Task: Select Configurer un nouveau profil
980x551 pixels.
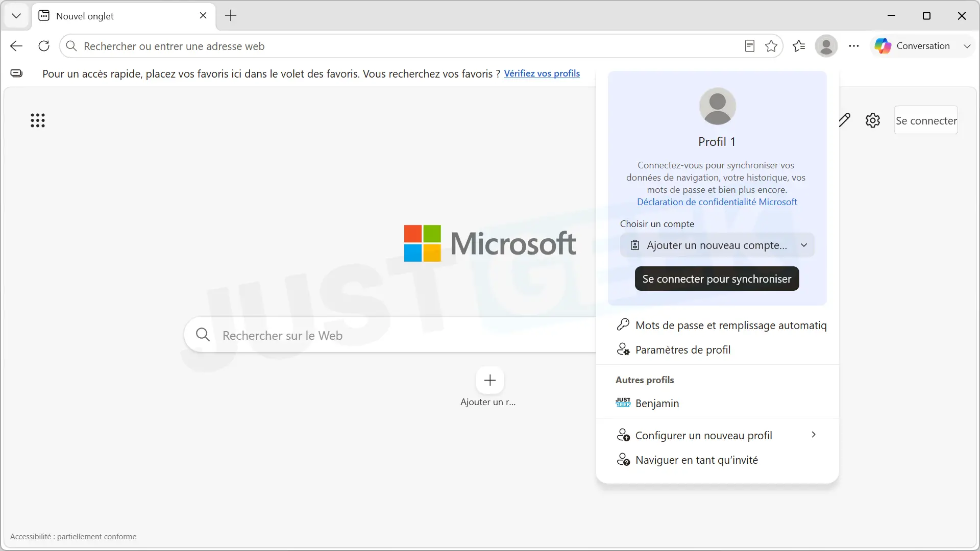Action: [x=717, y=435]
